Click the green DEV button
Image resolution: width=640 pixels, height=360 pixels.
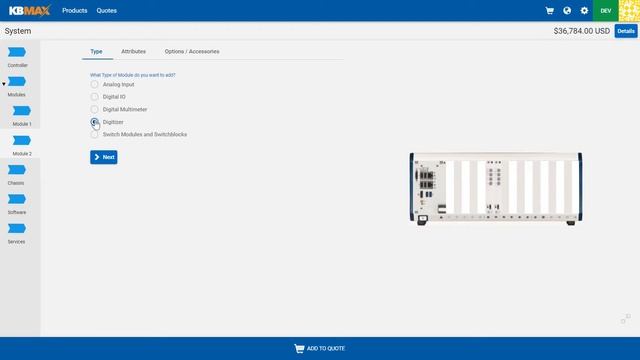pyautogui.click(x=606, y=11)
